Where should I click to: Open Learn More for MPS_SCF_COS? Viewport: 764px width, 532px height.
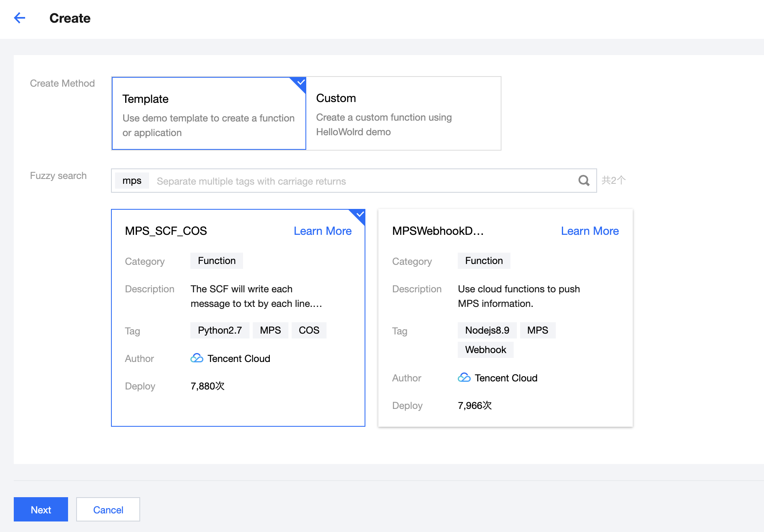click(322, 231)
